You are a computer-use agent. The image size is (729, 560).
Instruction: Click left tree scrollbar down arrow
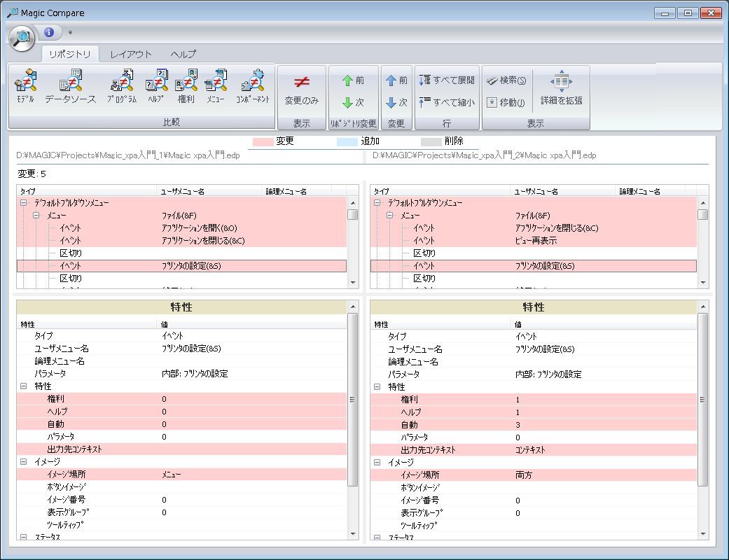[353, 283]
